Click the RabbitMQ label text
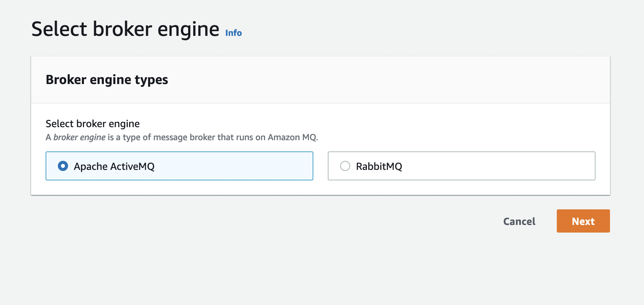Viewport: 644px width, 305px height. pyautogui.click(x=379, y=166)
